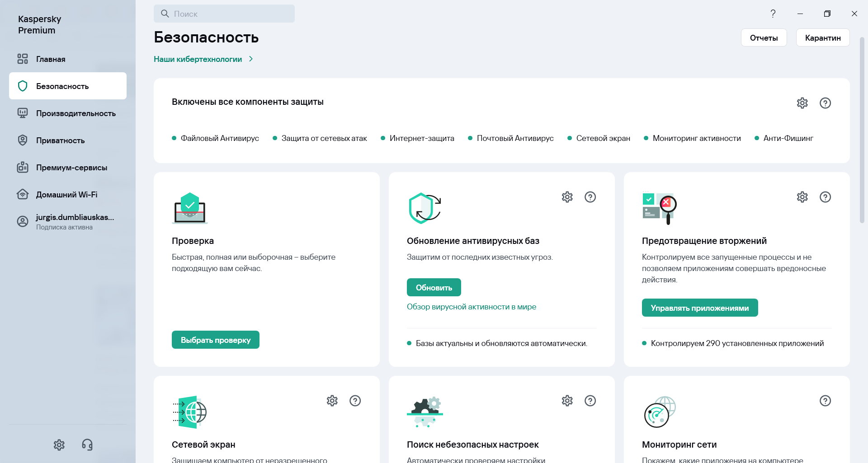Screen dimensions: 868x463
Task: Switch to the Главная section
Action: click(50, 59)
